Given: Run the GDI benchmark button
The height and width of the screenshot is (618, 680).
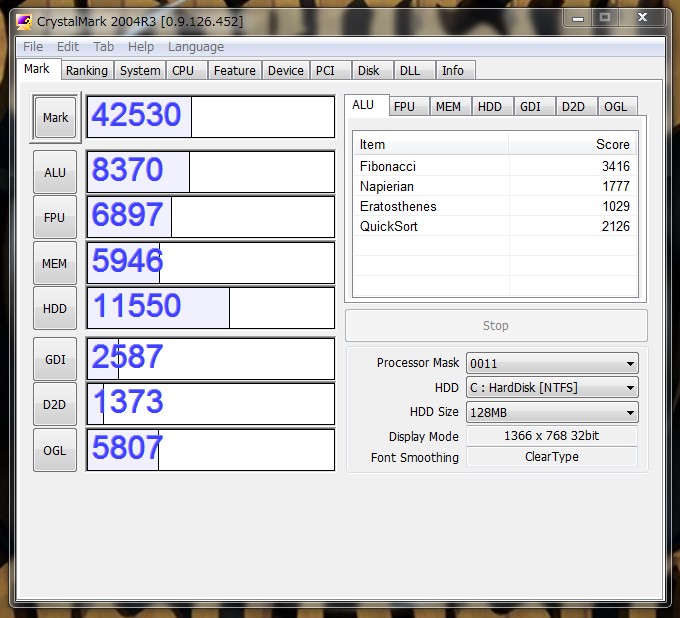Looking at the screenshot, I should click(55, 359).
